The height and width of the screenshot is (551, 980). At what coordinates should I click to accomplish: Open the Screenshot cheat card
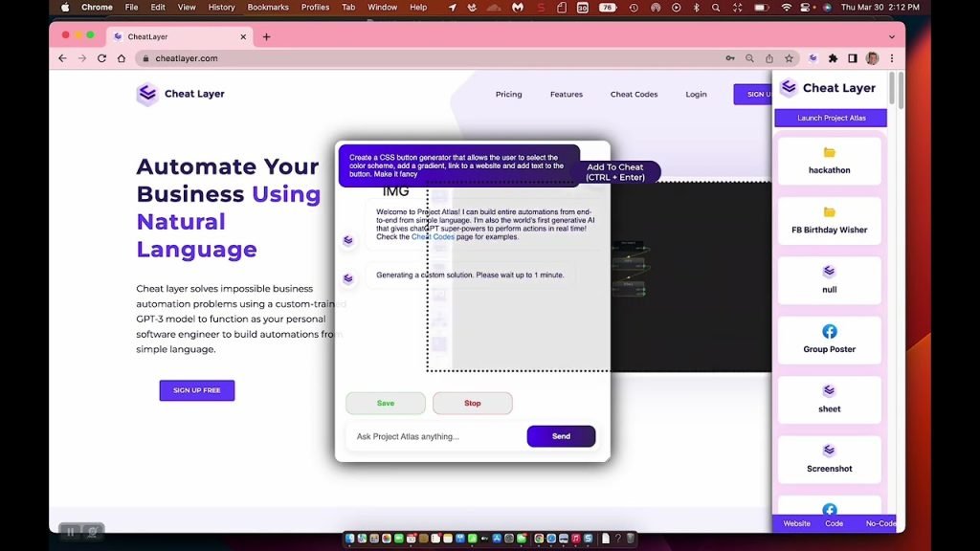829,459
